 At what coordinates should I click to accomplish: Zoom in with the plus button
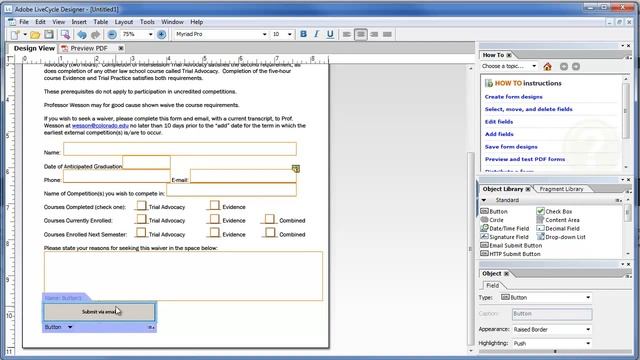tap(162, 35)
